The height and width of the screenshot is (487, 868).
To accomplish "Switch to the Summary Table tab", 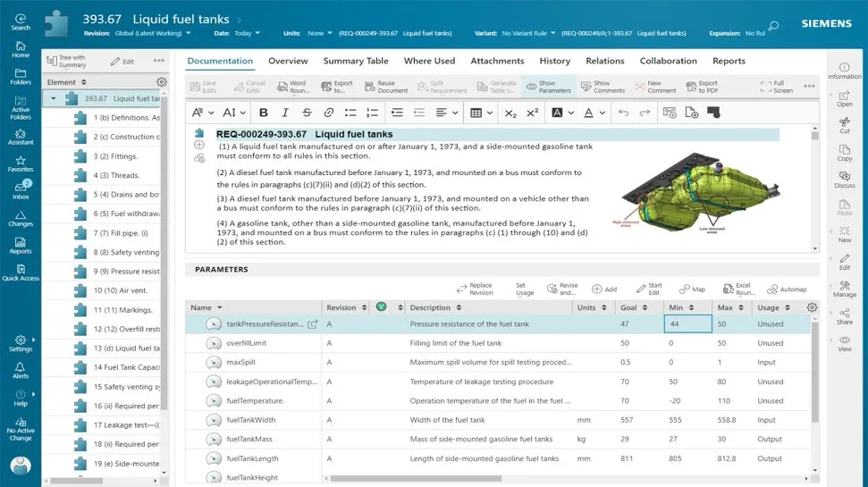I will (x=356, y=61).
